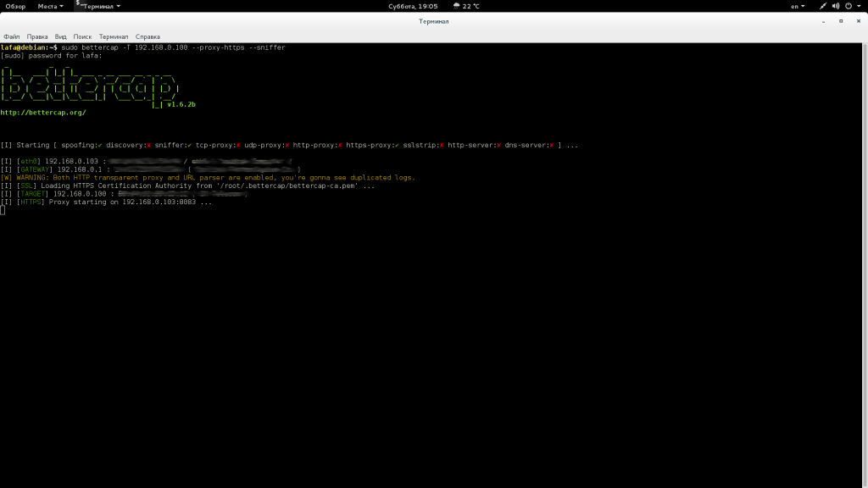Open the Терминал app menu in top bar

click(102, 6)
